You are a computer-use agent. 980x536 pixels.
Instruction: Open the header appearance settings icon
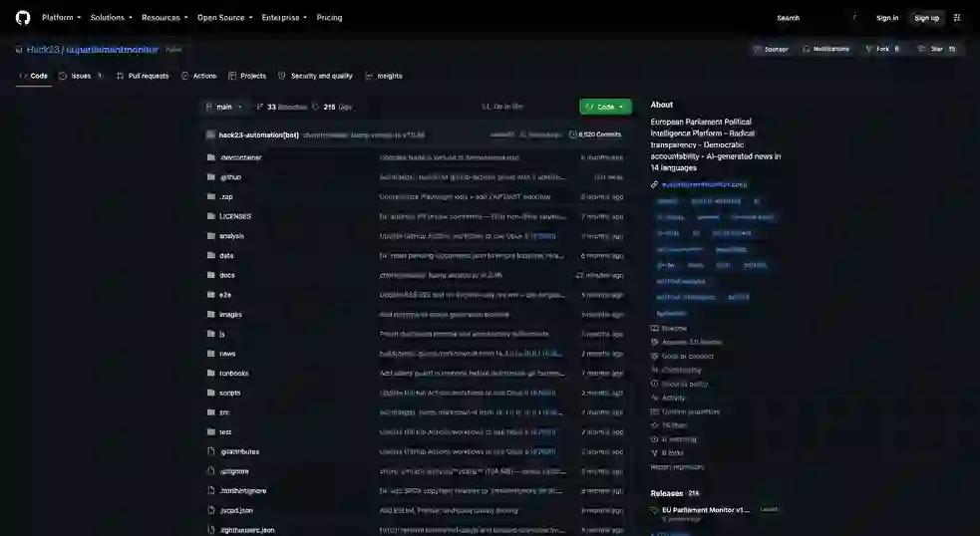tap(957, 18)
